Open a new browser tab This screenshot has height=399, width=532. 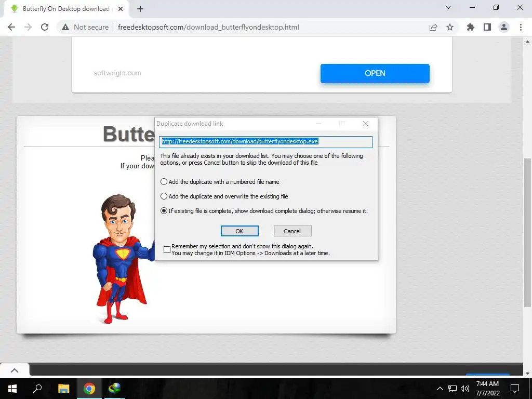point(140,9)
